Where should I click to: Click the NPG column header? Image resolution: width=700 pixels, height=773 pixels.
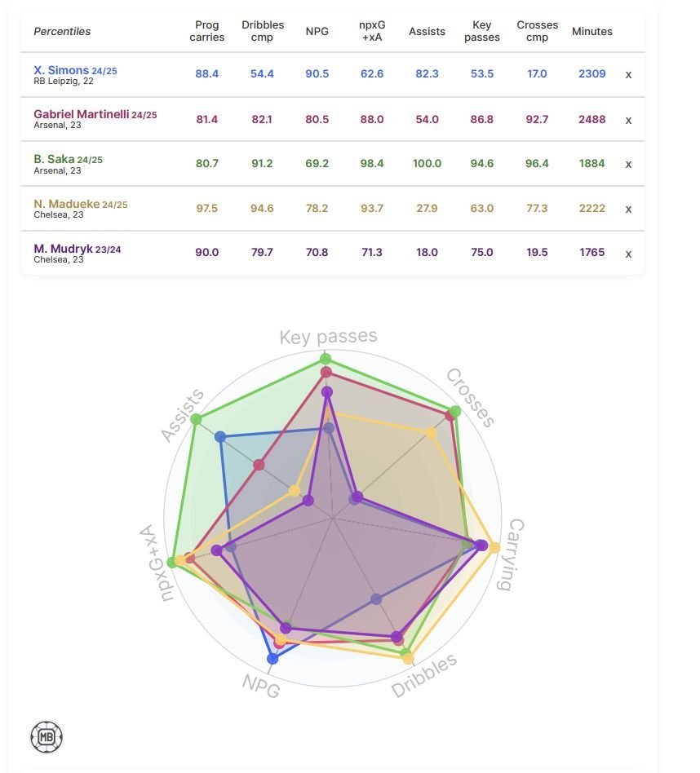tap(317, 31)
